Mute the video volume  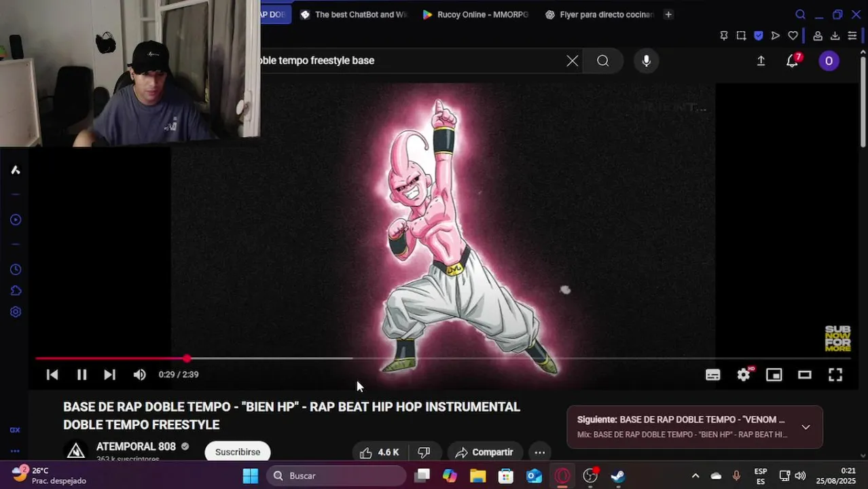click(x=139, y=374)
